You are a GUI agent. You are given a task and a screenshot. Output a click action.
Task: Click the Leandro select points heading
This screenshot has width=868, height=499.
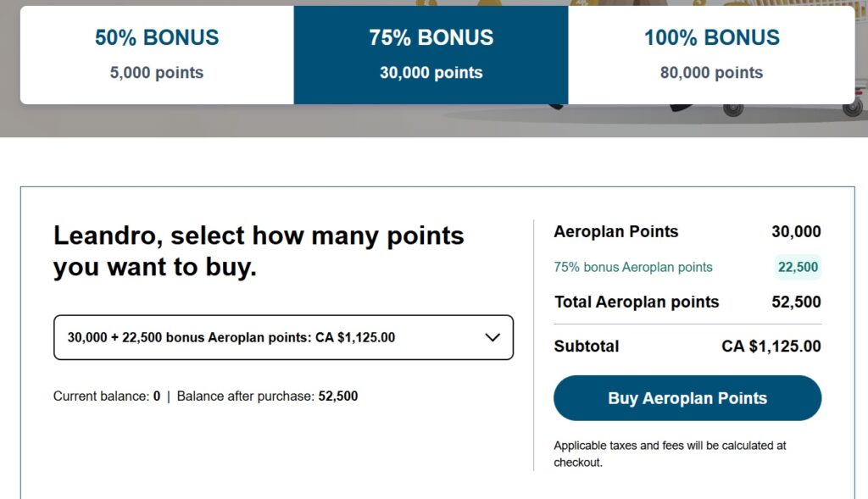tap(259, 252)
